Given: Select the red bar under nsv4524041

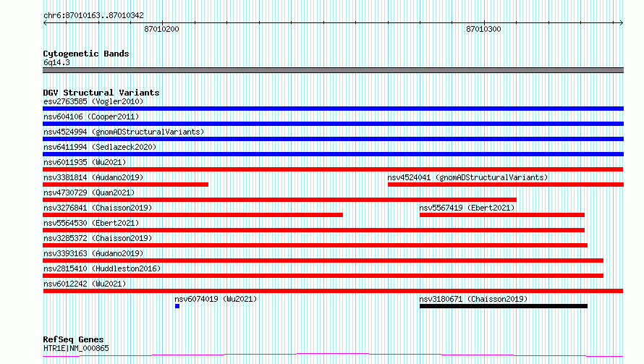Looking at the screenshot, I should click(x=506, y=185).
